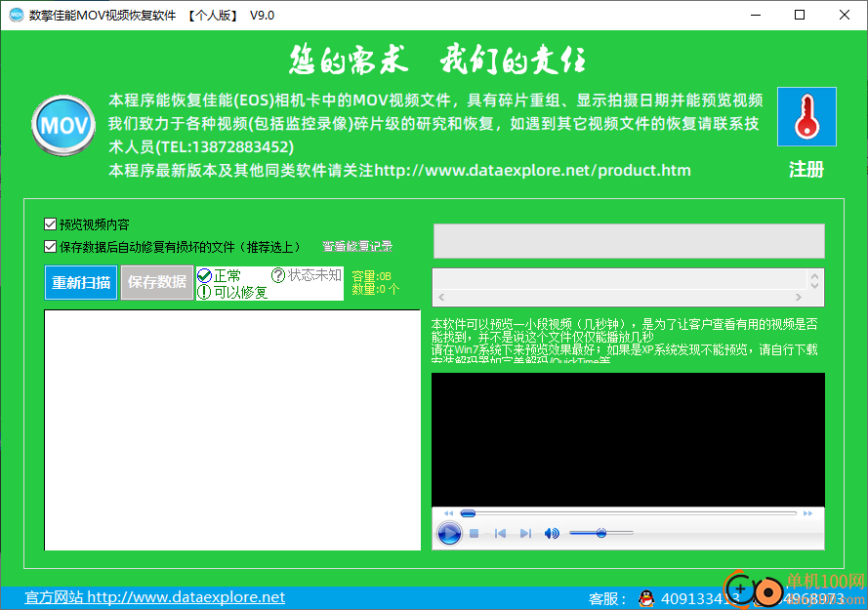
Task: Toggle 预览视频内容 checkbox
Action: click(51, 224)
